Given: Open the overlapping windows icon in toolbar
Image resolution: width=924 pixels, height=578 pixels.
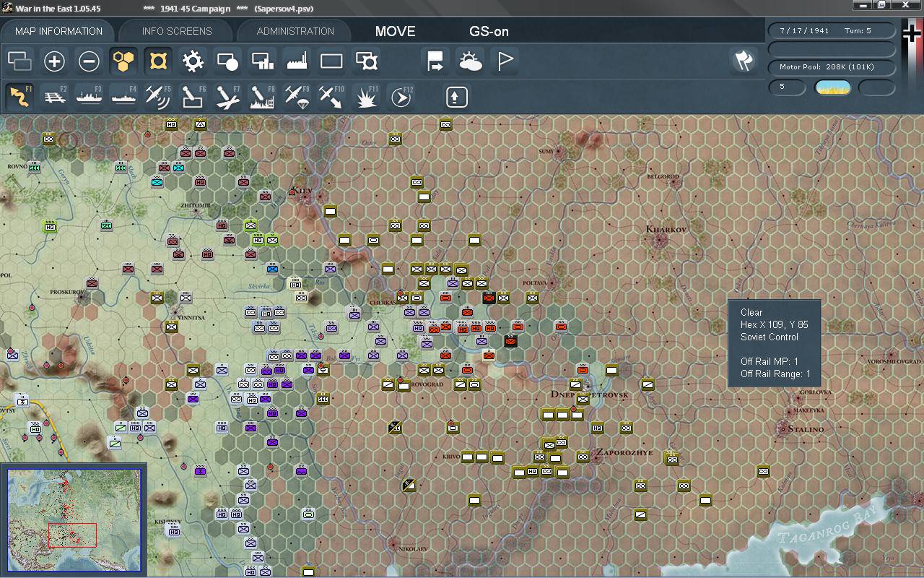Looking at the screenshot, I should [19, 61].
